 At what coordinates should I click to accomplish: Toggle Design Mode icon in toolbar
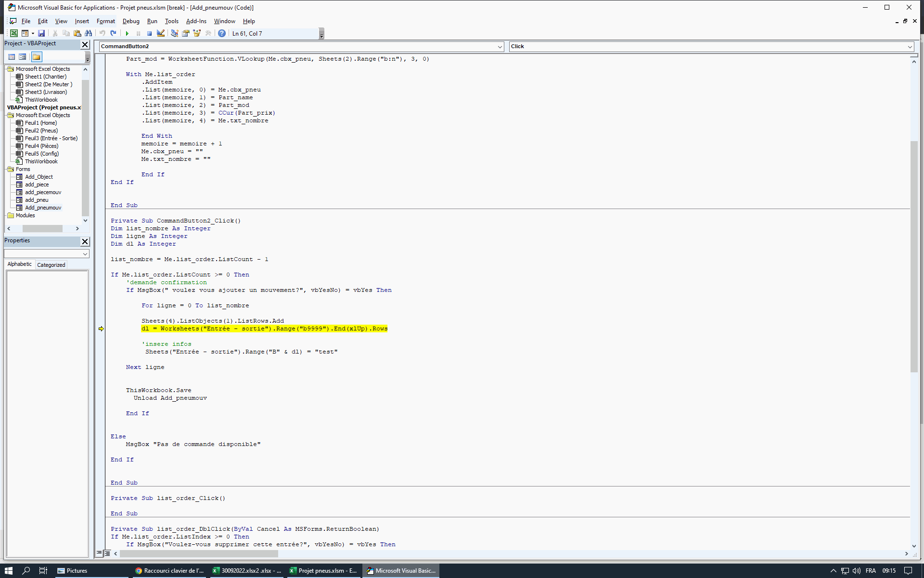(161, 33)
